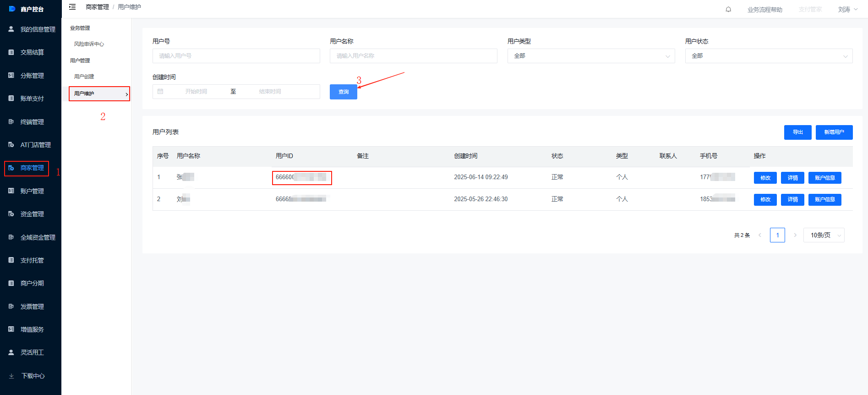Collapse sidebar using the hamburger menu icon
Viewport: 868px width, 395px height.
[x=72, y=7]
